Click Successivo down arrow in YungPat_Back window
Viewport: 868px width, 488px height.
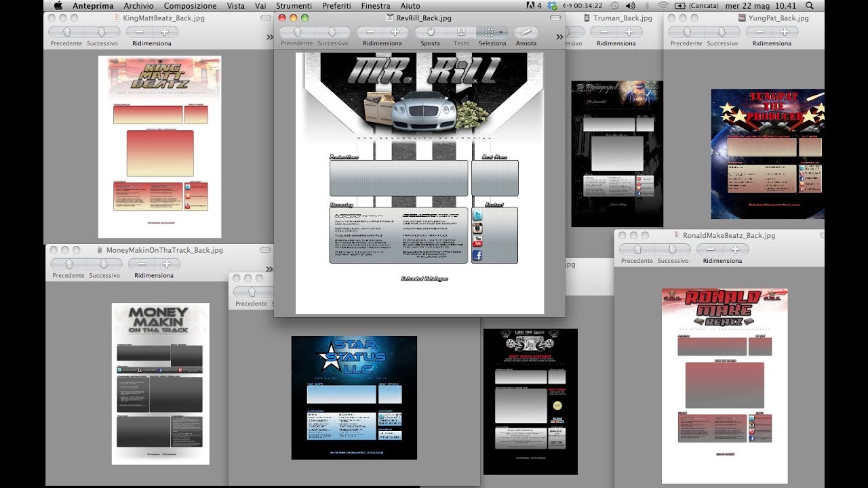pos(722,32)
